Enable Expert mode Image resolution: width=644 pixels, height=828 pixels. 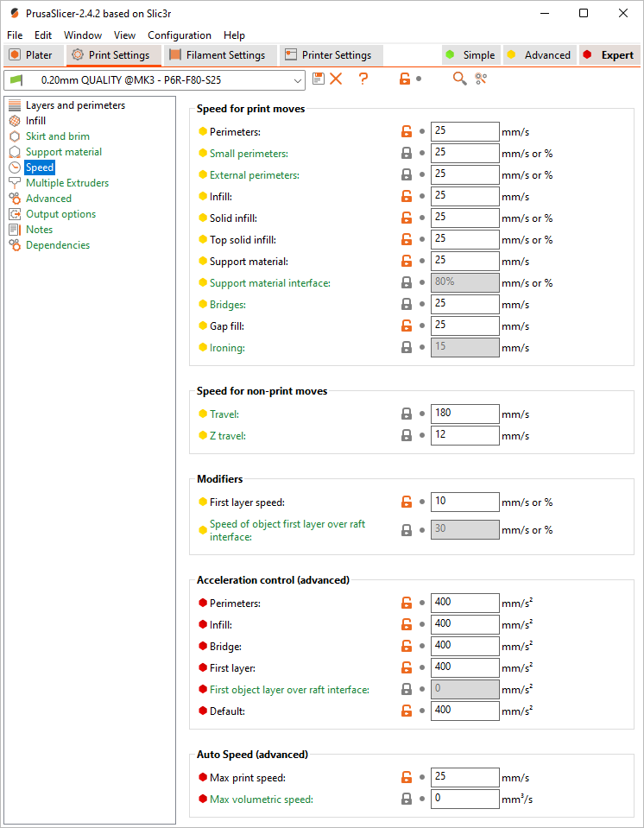[609, 55]
